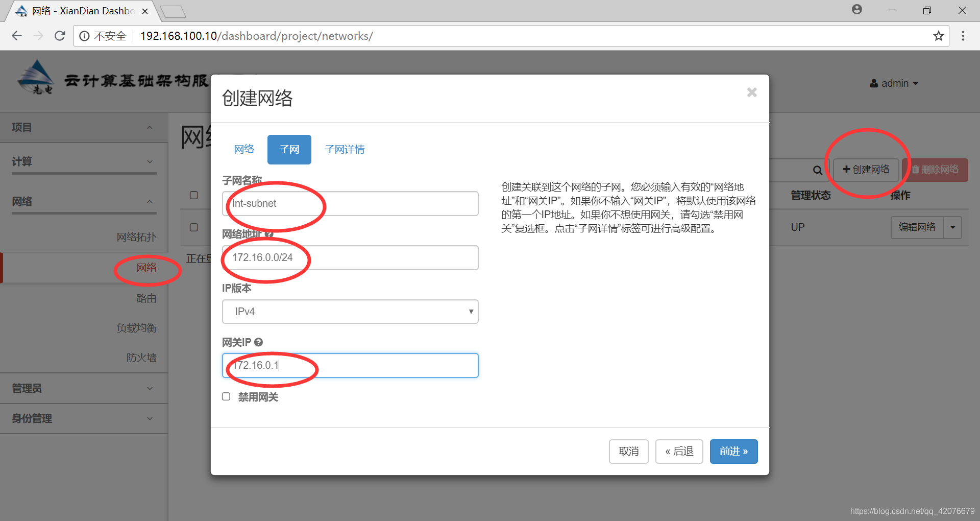
Task: Click the browser back arrow
Action: 17,36
